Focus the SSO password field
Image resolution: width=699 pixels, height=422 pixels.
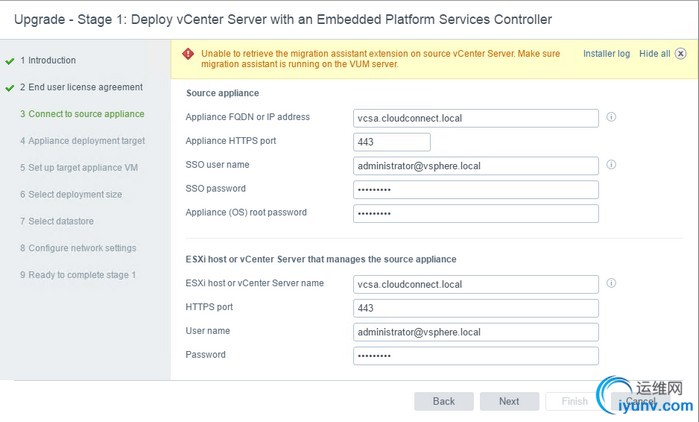pos(476,190)
